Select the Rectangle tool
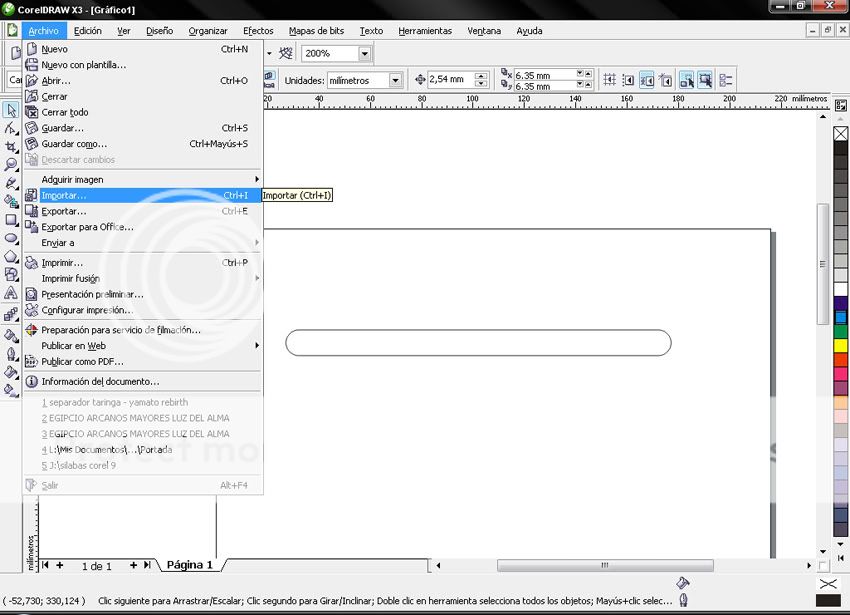This screenshot has height=615, width=850. pyautogui.click(x=11, y=220)
